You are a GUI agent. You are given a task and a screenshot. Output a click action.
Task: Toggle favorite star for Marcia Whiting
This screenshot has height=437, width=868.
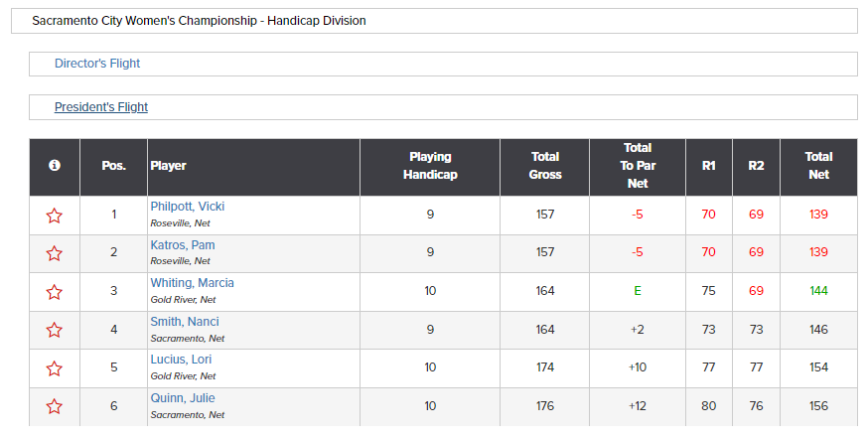pos(55,292)
